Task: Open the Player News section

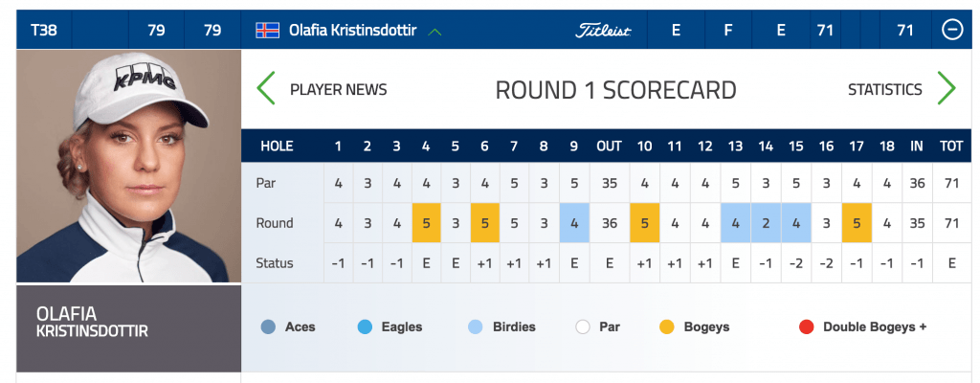Action: coord(338,89)
